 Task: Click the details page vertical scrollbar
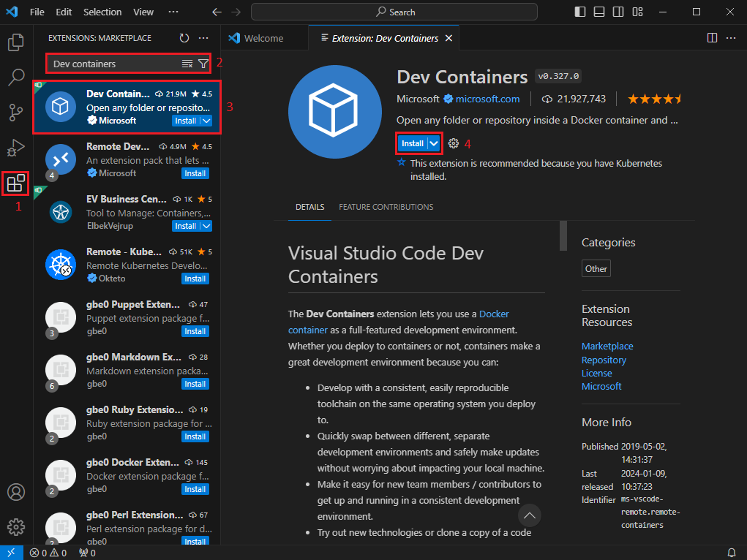click(x=563, y=235)
